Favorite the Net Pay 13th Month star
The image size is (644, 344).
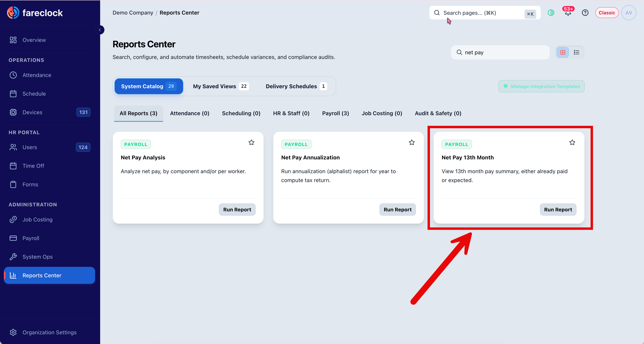coord(572,142)
